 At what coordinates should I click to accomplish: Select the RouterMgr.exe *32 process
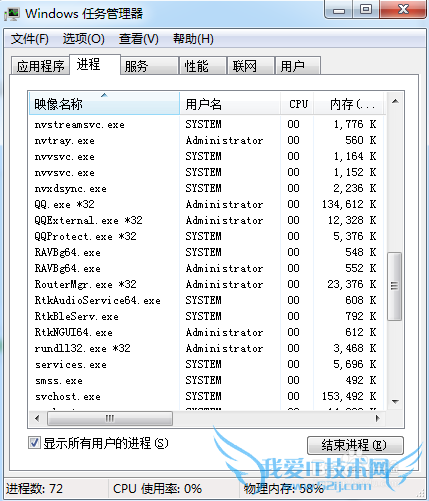coord(207,284)
